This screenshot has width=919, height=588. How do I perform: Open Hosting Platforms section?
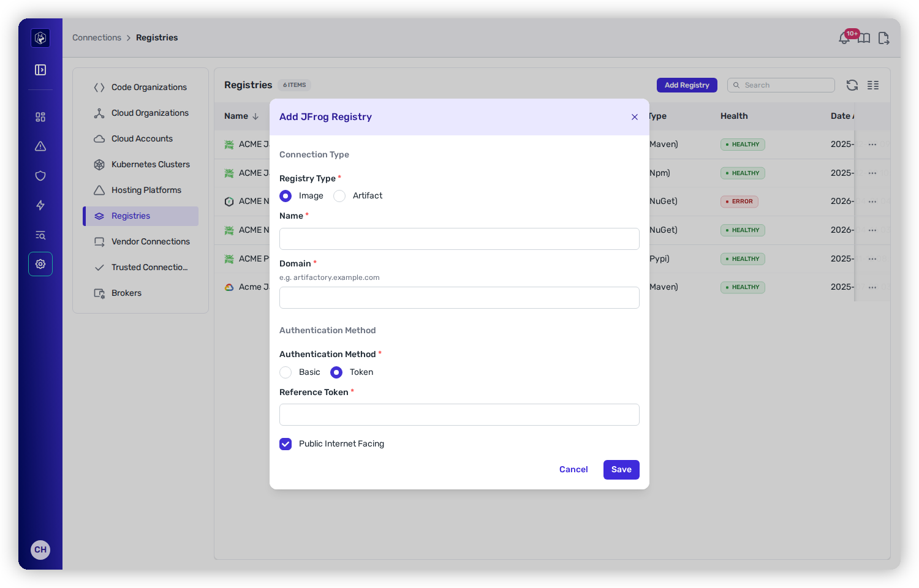click(140, 190)
